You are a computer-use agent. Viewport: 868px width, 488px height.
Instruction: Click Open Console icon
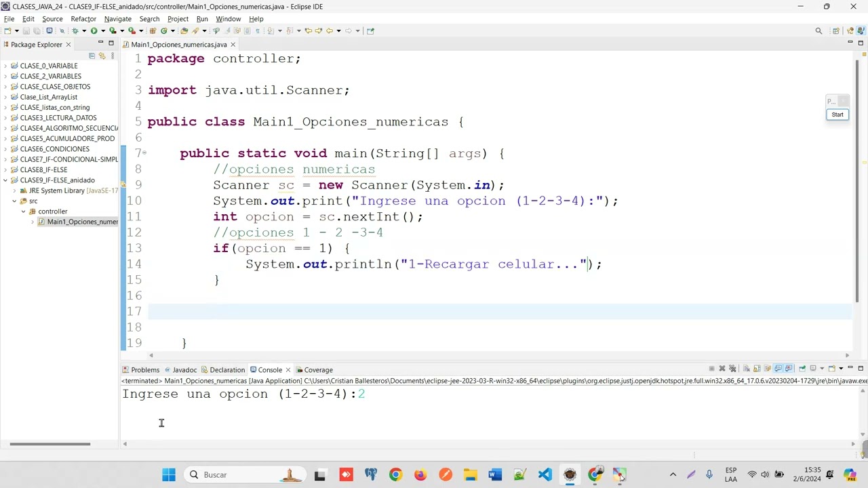point(832,369)
